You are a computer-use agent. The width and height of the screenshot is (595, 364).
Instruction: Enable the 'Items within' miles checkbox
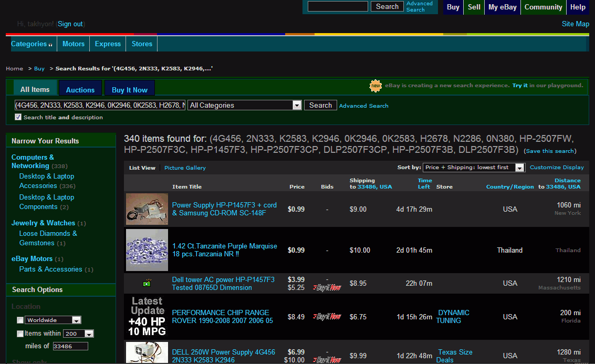(20, 334)
